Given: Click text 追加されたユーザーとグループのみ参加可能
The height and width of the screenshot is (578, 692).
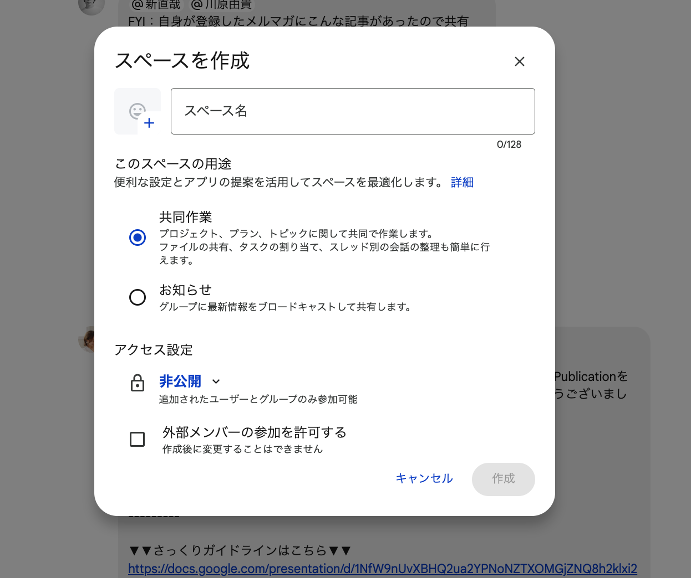Looking at the screenshot, I should pyautogui.click(x=258, y=399).
